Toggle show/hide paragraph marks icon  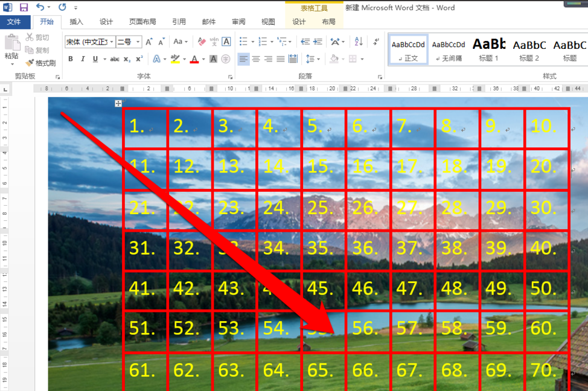pos(375,42)
